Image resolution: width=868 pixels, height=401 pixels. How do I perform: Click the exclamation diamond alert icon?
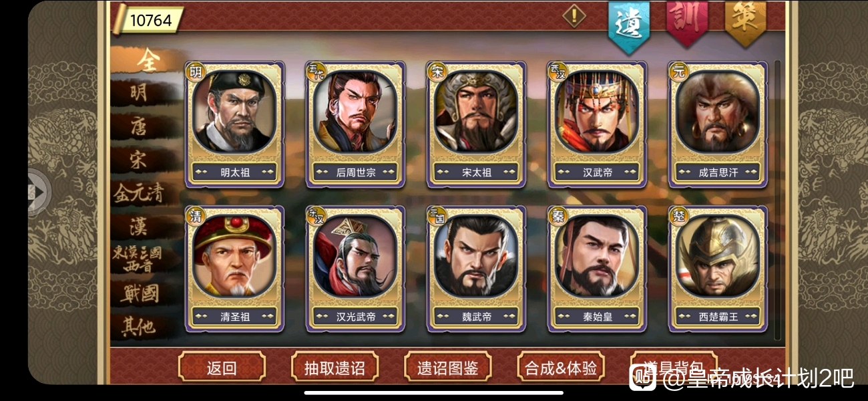[574, 15]
